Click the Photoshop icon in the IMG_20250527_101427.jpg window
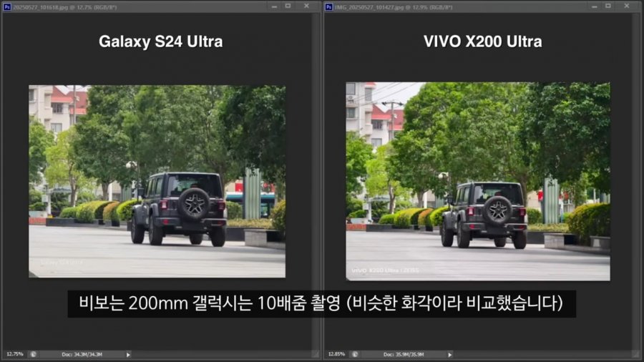The image size is (644, 362). (328, 6)
